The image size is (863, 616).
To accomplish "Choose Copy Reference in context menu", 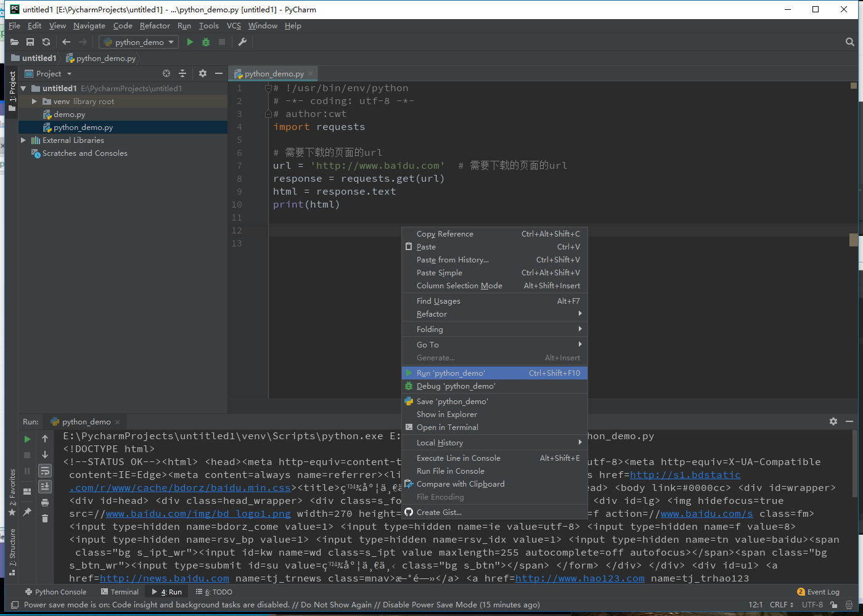I will click(494, 234).
